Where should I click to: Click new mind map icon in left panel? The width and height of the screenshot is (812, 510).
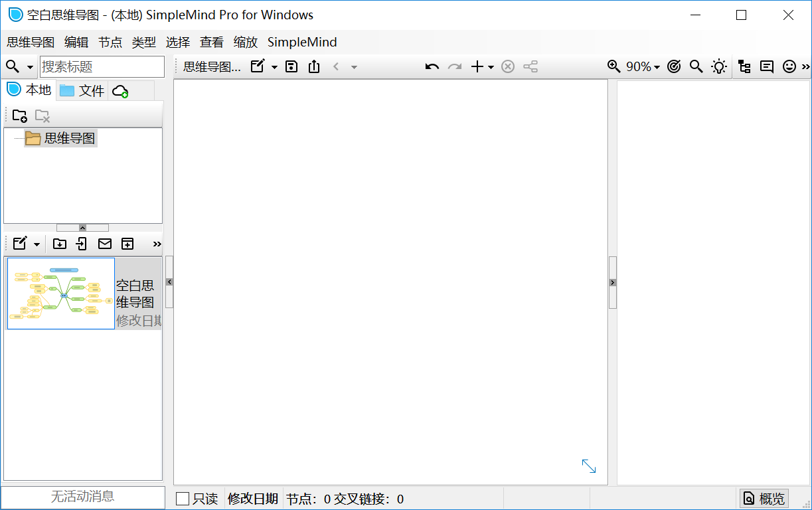[x=20, y=244]
